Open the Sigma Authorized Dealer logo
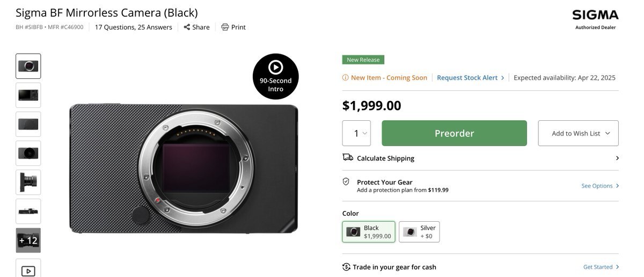This screenshot has width=644, height=277. pyautogui.click(x=595, y=19)
